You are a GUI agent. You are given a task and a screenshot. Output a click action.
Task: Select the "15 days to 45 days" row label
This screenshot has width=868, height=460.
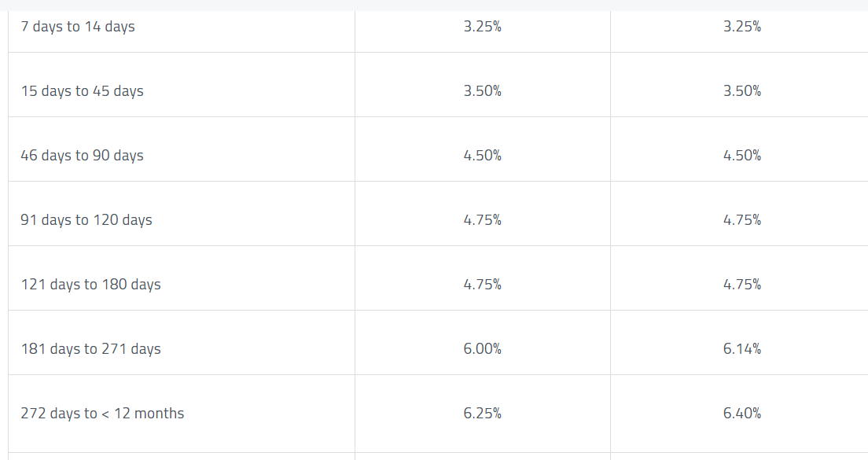82,91
